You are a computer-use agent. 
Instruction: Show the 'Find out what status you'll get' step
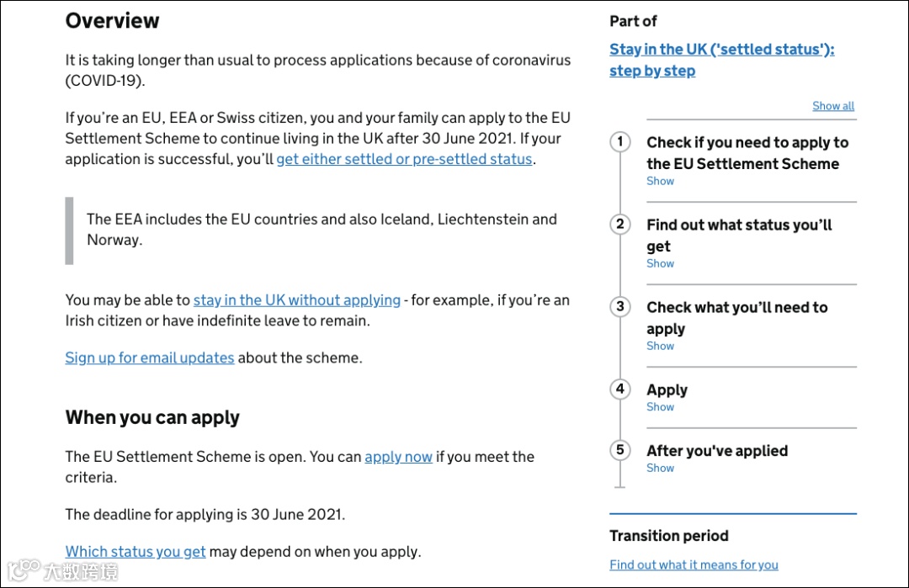[x=660, y=263]
